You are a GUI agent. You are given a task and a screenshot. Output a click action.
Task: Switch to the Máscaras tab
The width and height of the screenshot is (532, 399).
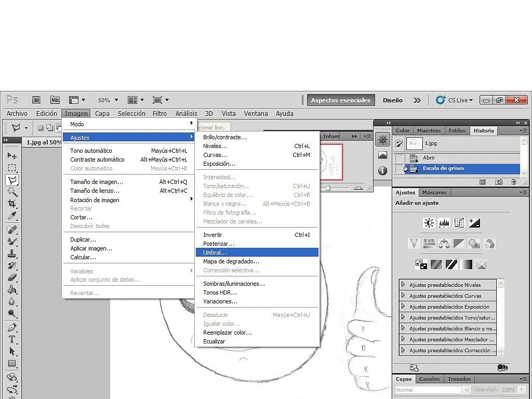[x=434, y=192]
